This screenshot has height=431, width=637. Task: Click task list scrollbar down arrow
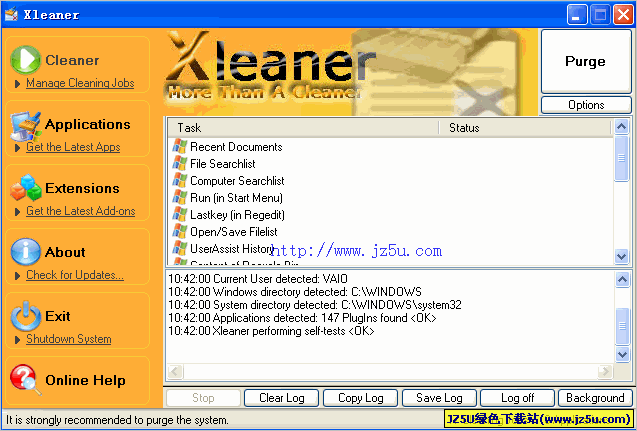click(x=622, y=256)
